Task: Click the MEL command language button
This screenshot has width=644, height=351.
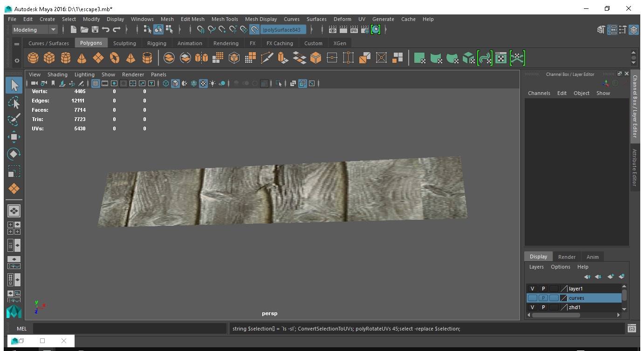Action: click(x=21, y=329)
